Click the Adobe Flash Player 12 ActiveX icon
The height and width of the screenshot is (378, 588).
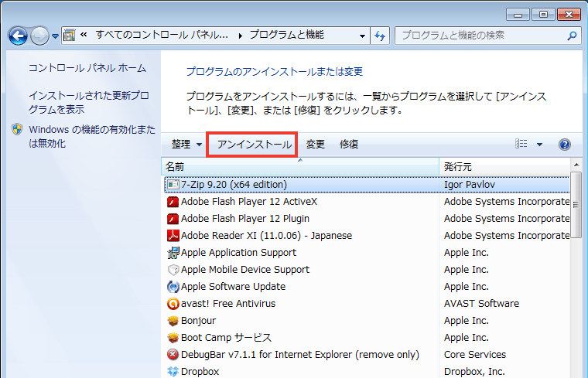click(173, 202)
